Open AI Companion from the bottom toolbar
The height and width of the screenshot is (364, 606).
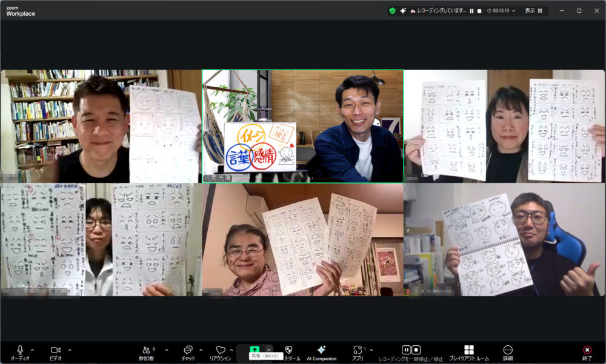click(x=321, y=350)
